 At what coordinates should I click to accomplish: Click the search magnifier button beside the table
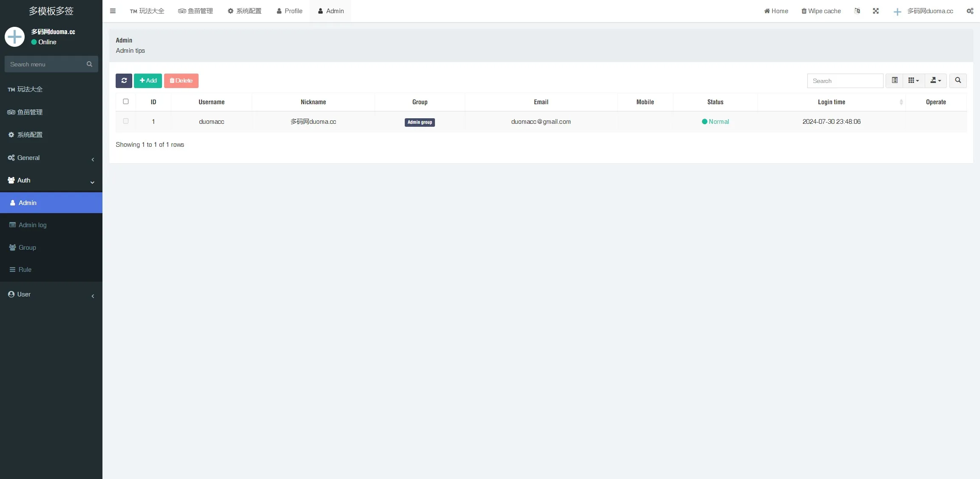pyautogui.click(x=957, y=80)
